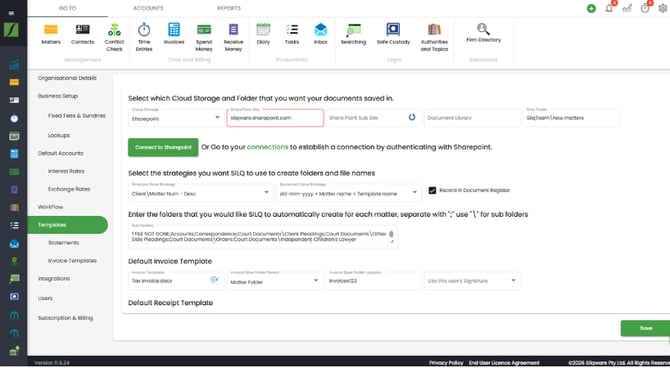Open the chart icon beside the bell
Screen dimensions: 670x368
(627, 9)
